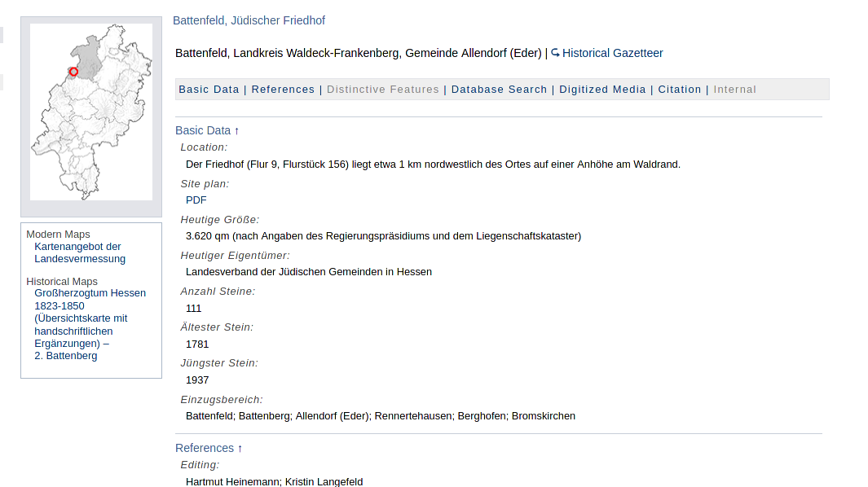
Task: Click the Basic Data section heading text
Action: pos(203,130)
